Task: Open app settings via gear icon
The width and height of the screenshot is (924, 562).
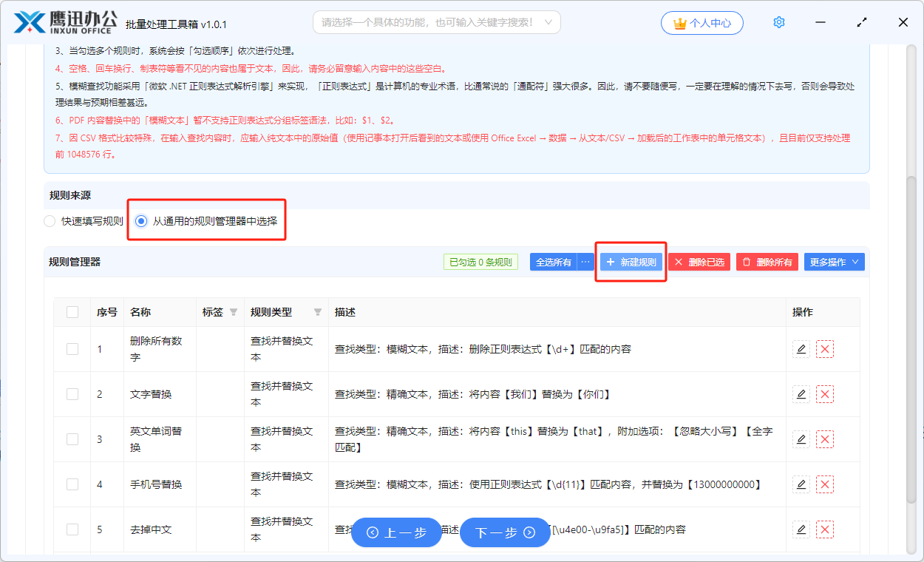Action: coord(778,22)
